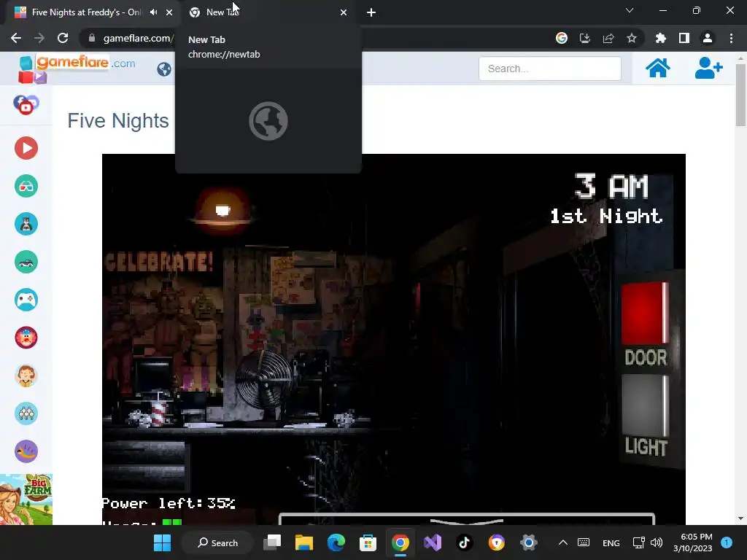Open the Chrome profile icon
Screen dimensions: 747x560
point(708,38)
